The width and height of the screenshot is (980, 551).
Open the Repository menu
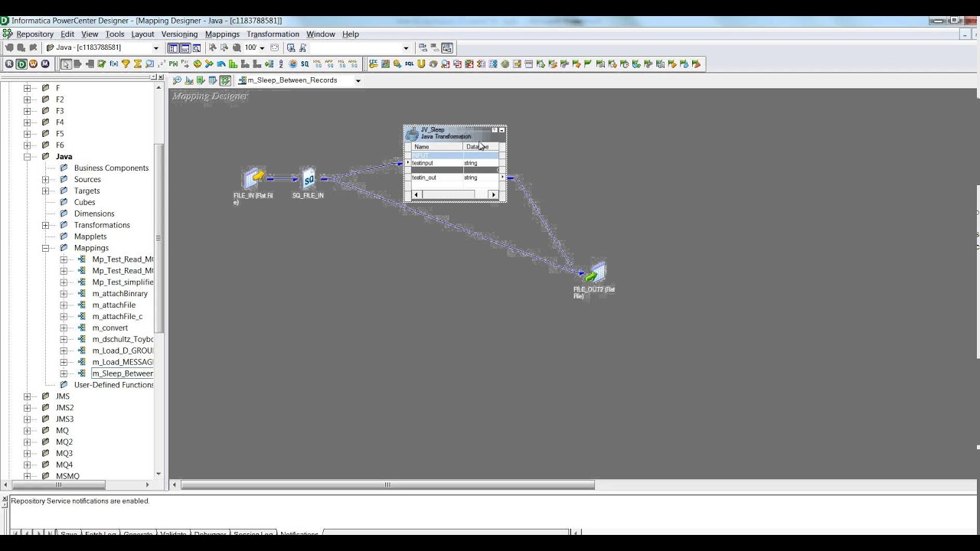34,34
